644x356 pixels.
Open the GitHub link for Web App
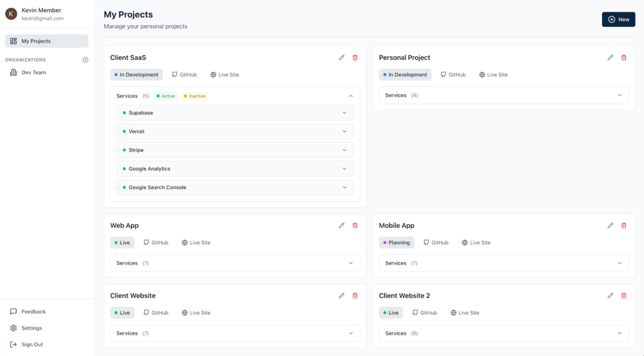(x=156, y=243)
